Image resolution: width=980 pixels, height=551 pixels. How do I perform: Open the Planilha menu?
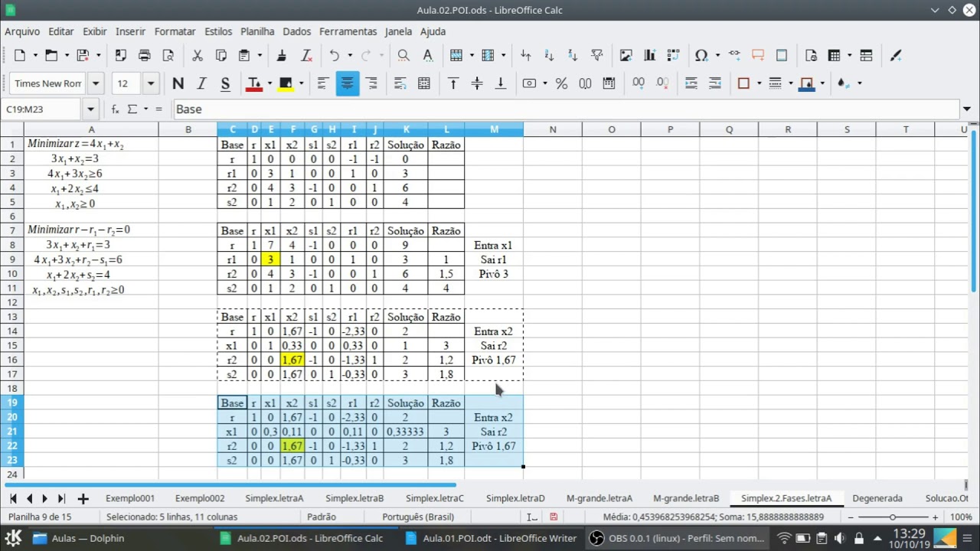257,31
